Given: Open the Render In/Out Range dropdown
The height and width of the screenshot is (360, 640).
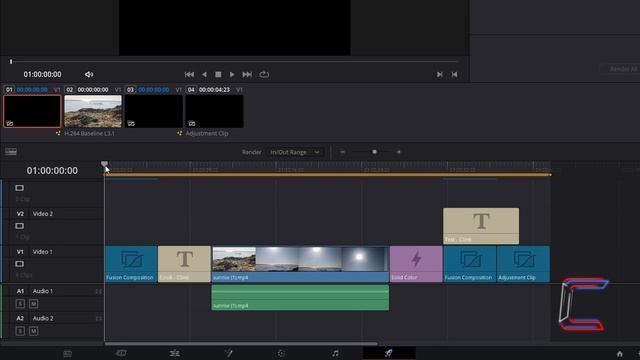Looking at the screenshot, I should click(x=295, y=152).
